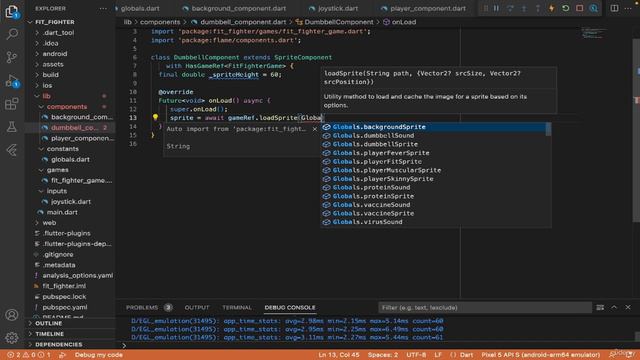Viewport: 640px width, 360px height.
Task: Trigger Flutter hot reload lightning icon
Action: coord(552,8)
